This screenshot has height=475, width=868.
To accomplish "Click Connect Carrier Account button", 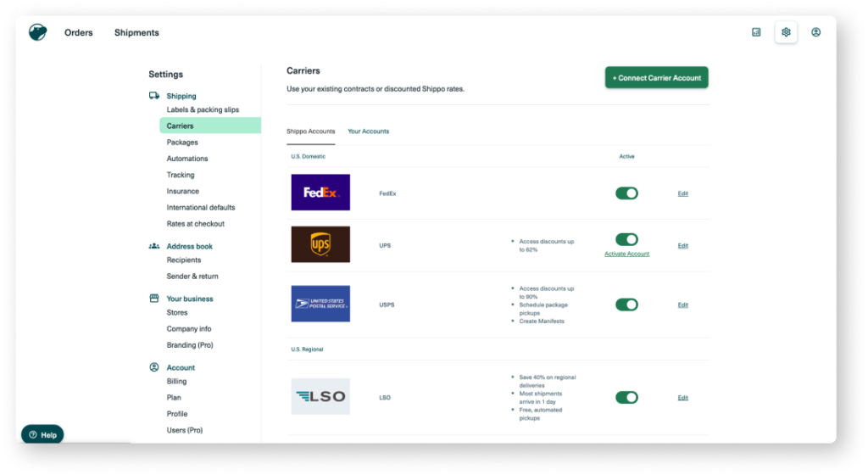I will (656, 78).
